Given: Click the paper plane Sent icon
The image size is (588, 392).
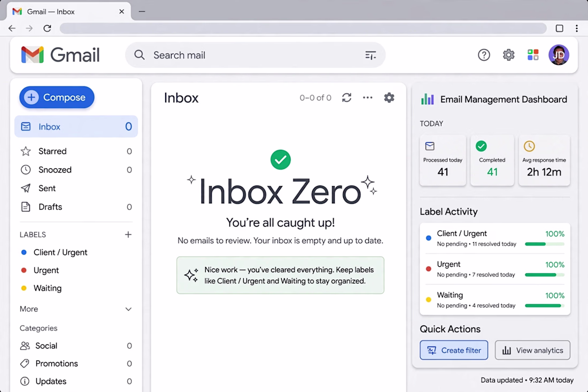Looking at the screenshot, I should coord(26,188).
